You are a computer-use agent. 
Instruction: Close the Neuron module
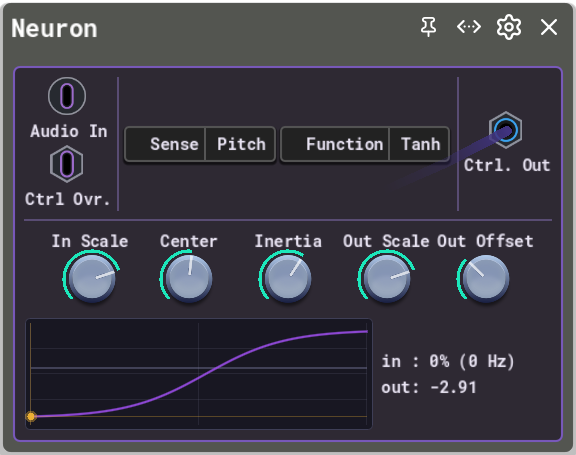pos(549,27)
